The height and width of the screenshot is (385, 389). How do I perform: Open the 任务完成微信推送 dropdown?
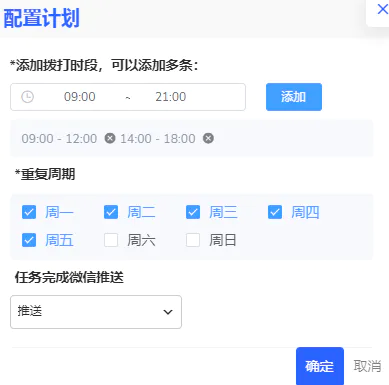pyautogui.click(x=96, y=312)
